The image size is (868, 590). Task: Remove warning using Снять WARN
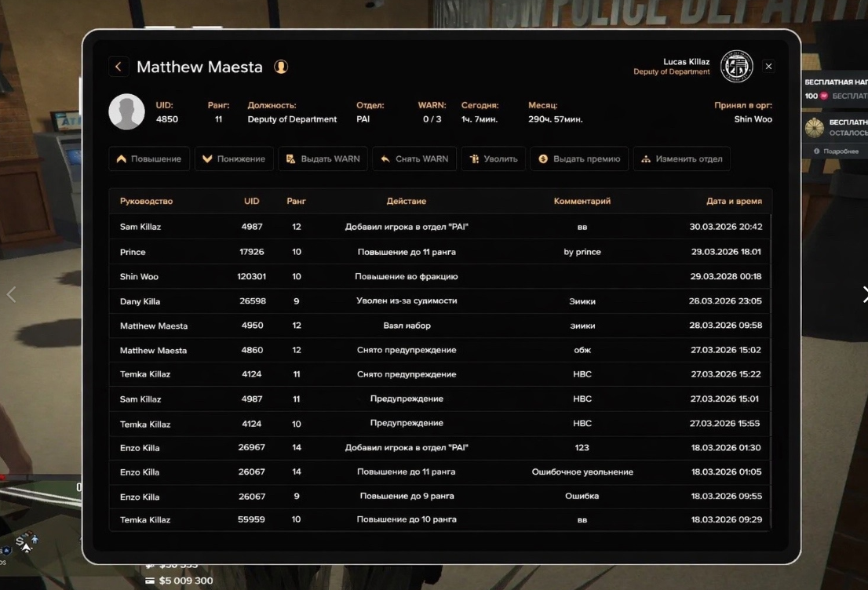click(414, 158)
